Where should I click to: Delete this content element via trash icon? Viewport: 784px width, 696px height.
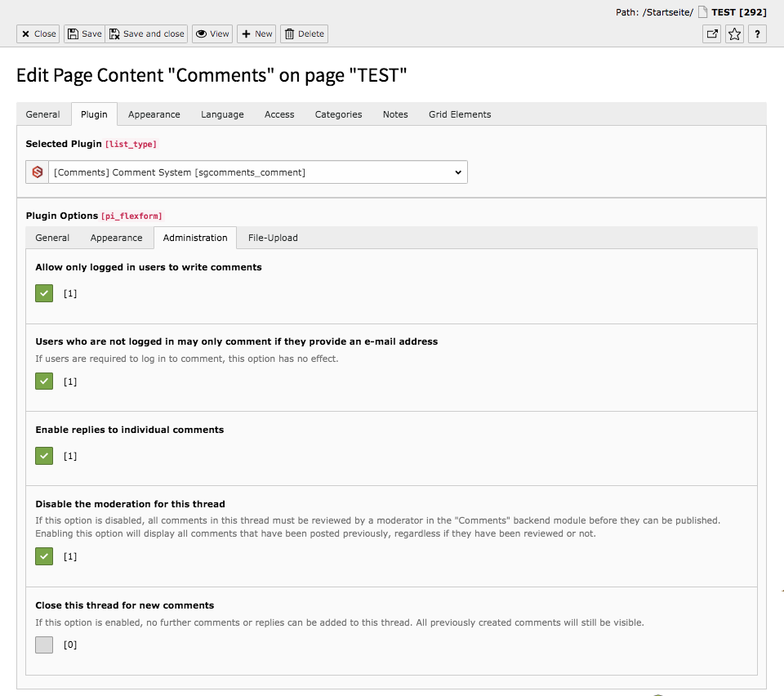click(x=304, y=34)
